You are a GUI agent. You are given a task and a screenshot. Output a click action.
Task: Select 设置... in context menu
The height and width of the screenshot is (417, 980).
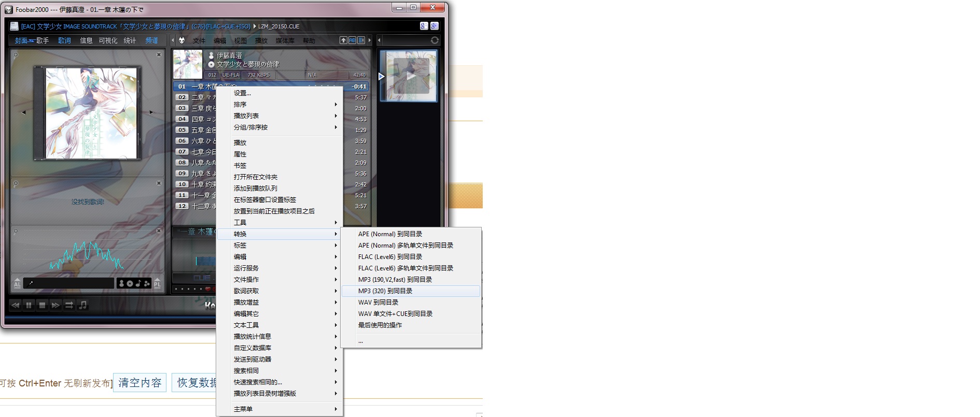click(280, 93)
